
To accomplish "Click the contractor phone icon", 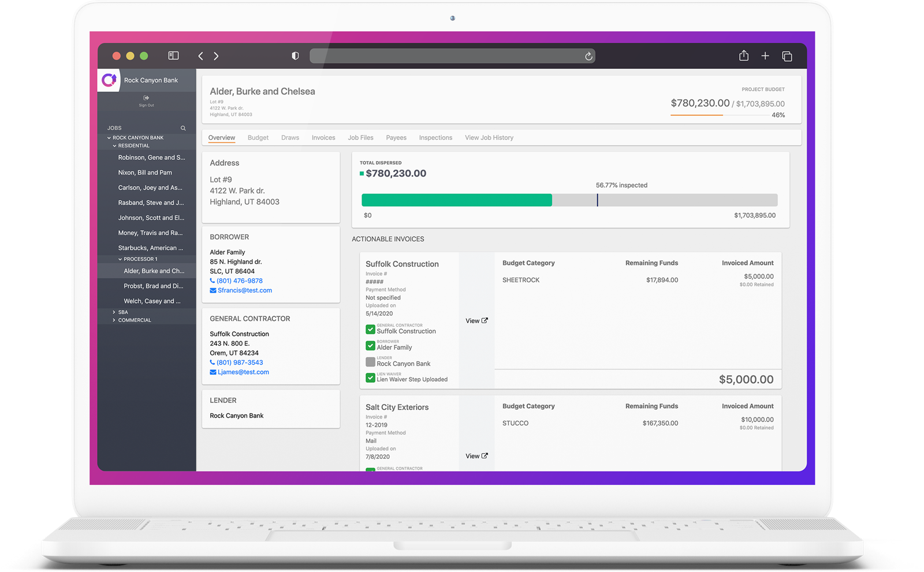I will pos(213,362).
